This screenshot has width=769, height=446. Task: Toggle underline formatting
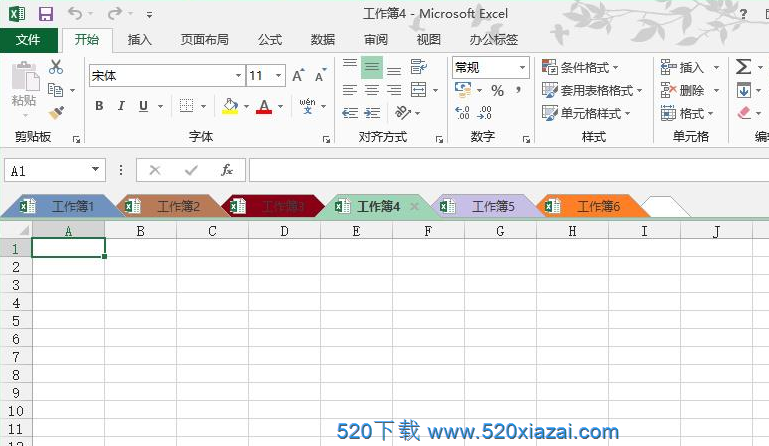[143, 105]
